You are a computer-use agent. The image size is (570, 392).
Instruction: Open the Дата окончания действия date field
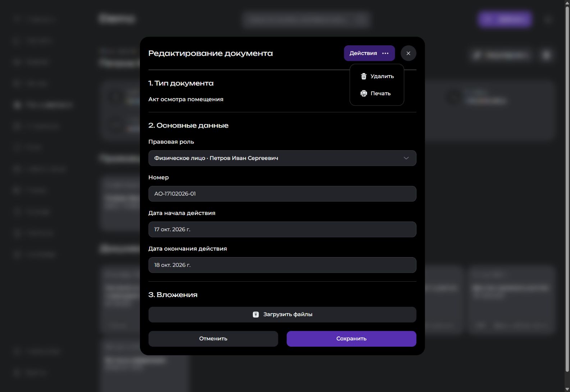pyautogui.click(x=282, y=265)
